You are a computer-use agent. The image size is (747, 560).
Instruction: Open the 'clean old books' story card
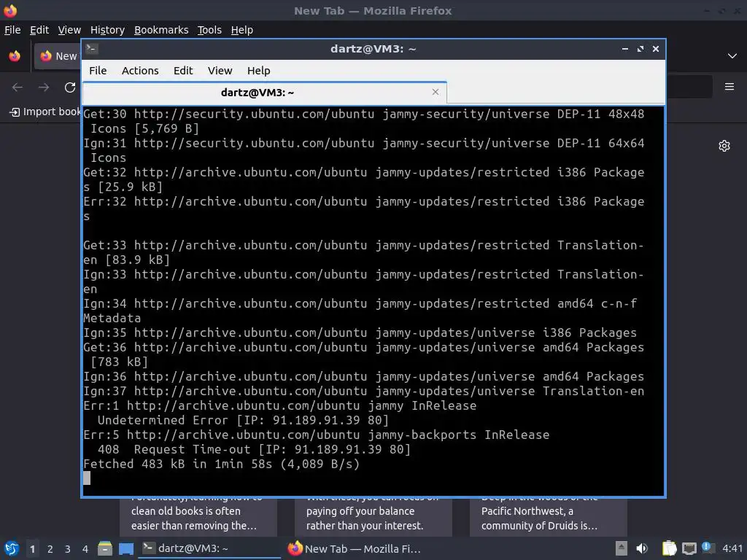click(x=198, y=517)
